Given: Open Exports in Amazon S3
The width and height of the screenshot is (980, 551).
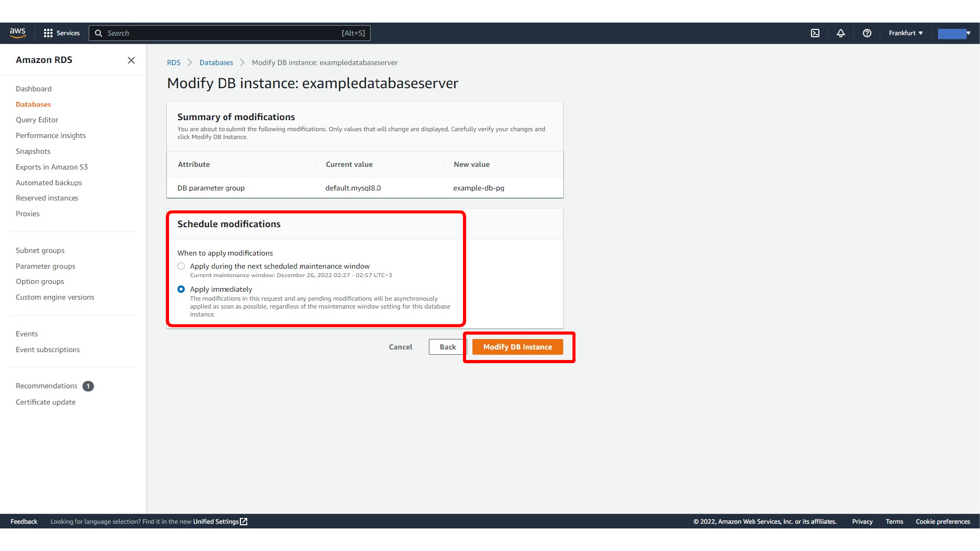Looking at the screenshot, I should 51,167.
